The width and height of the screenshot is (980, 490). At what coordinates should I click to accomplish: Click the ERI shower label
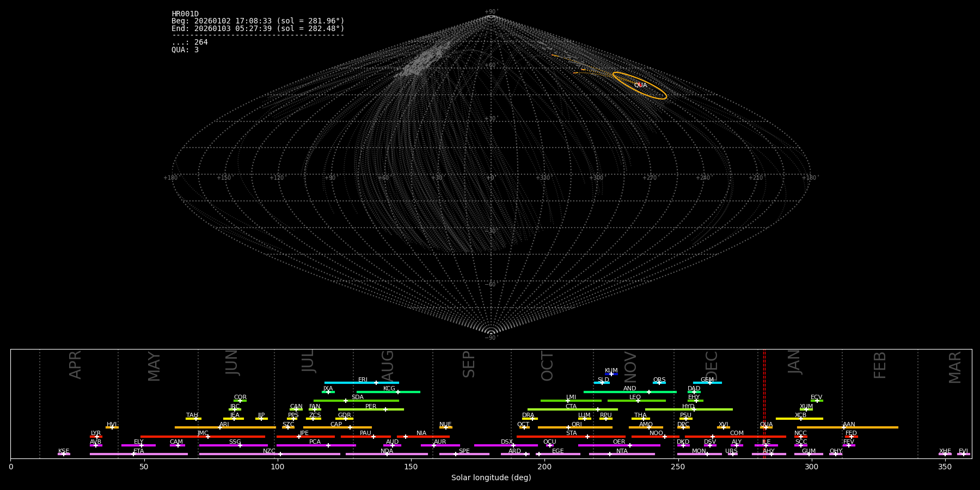[363, 380]
